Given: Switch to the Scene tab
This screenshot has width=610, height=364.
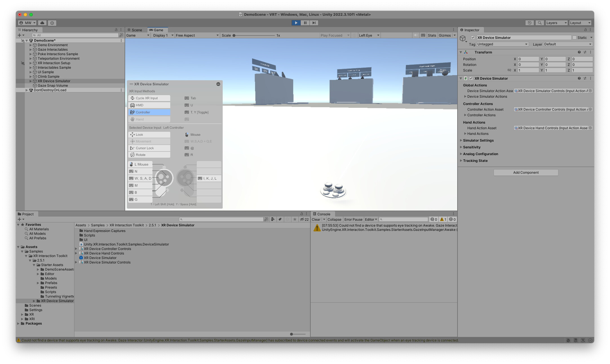Looking at the screenshot, I should [x=136, y=30].
